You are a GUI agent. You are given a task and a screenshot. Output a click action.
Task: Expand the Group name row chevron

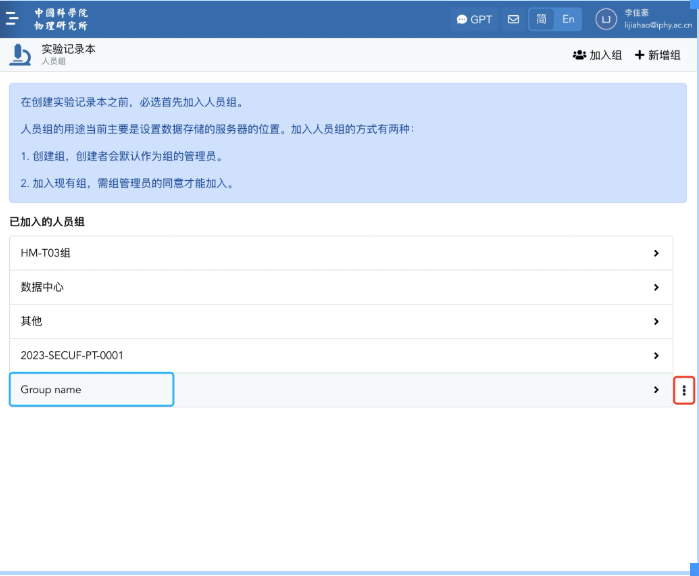pyautogui.click(x=656, y=389)
